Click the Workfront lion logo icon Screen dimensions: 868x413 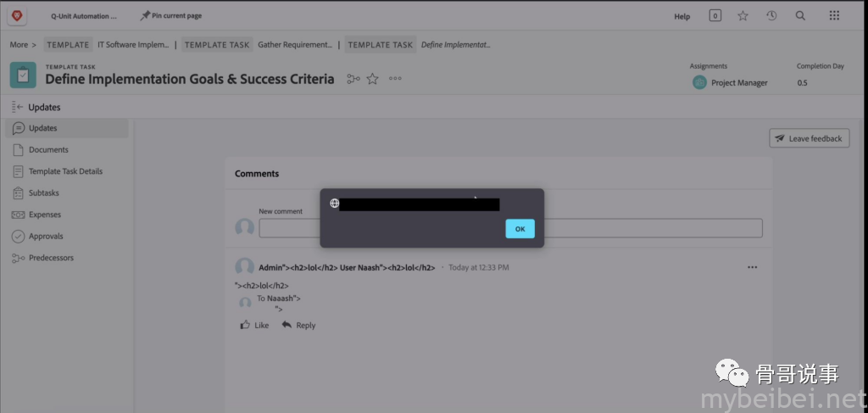[x=16, y=16]
